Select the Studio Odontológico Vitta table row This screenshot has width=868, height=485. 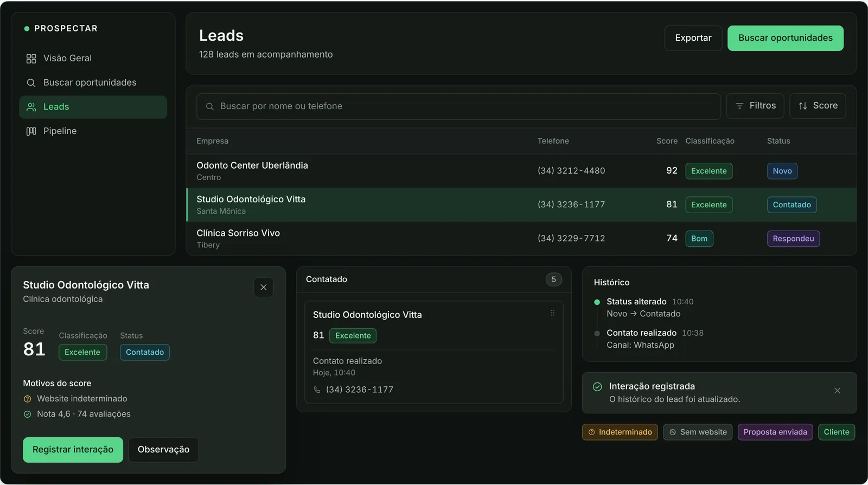521,205
